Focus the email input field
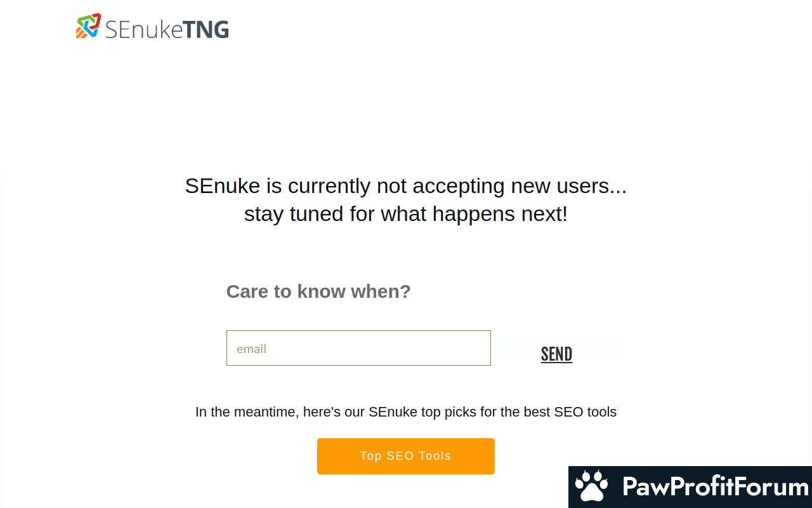 click(358, 348)
